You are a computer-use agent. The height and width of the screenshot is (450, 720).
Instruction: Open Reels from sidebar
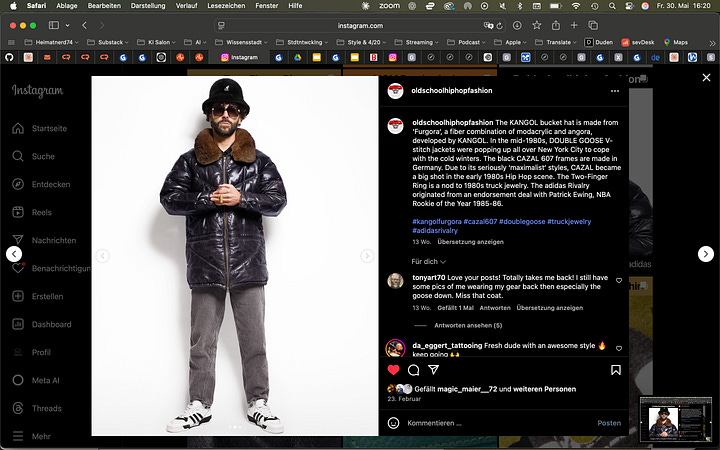click(x=32, y=213)
